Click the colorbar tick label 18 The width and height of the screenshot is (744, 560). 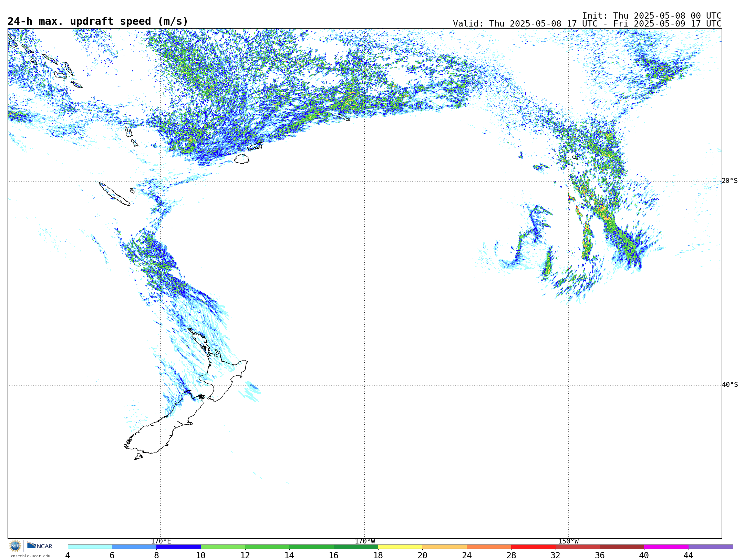[x=378, y=555]
